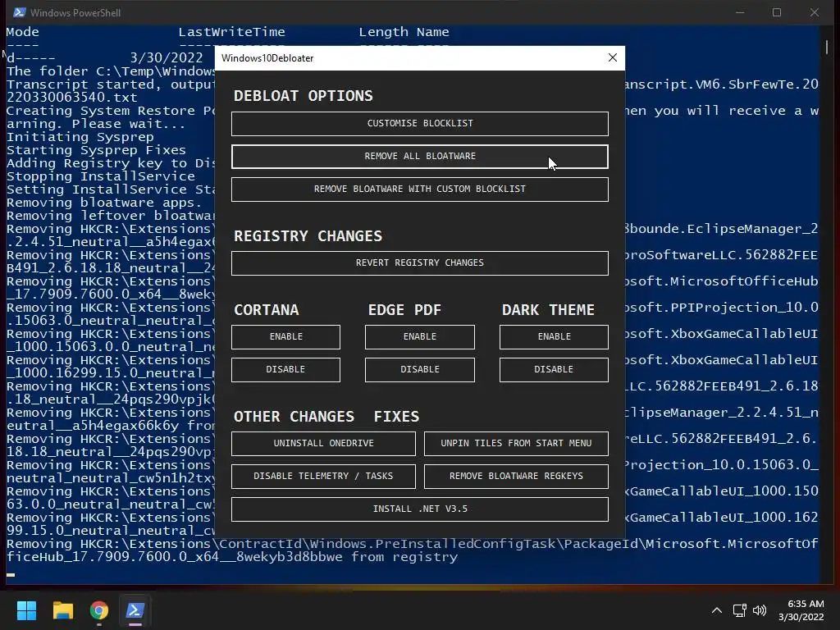Viewport: 840px width, 630px height.
Task: Click the EDGE PDF section label
Action: pos(404,310)
